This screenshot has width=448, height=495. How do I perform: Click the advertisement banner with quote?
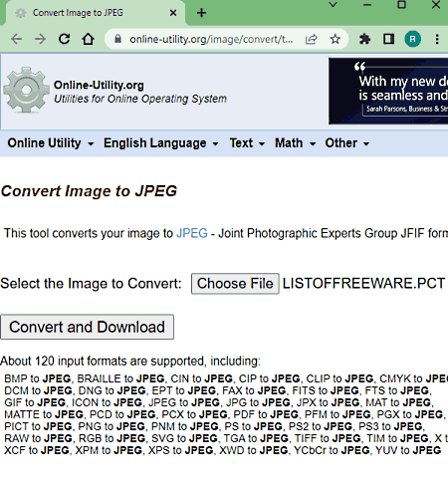tap(388, 91)
